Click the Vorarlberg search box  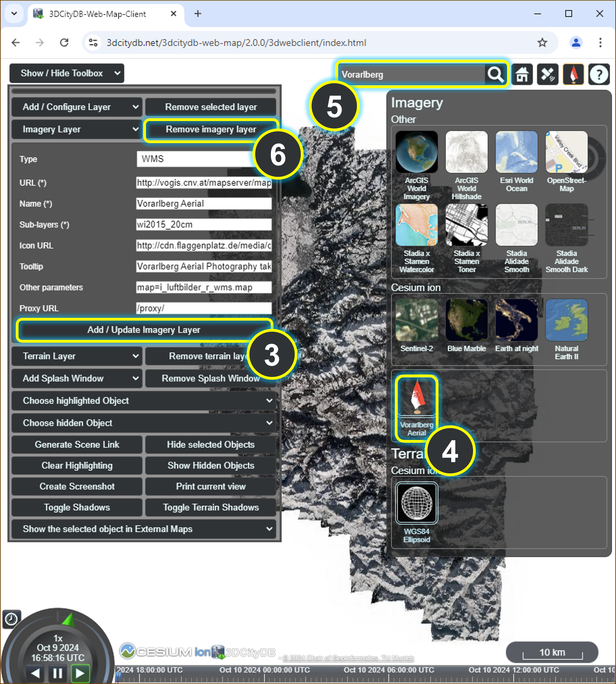pos(412,74)
